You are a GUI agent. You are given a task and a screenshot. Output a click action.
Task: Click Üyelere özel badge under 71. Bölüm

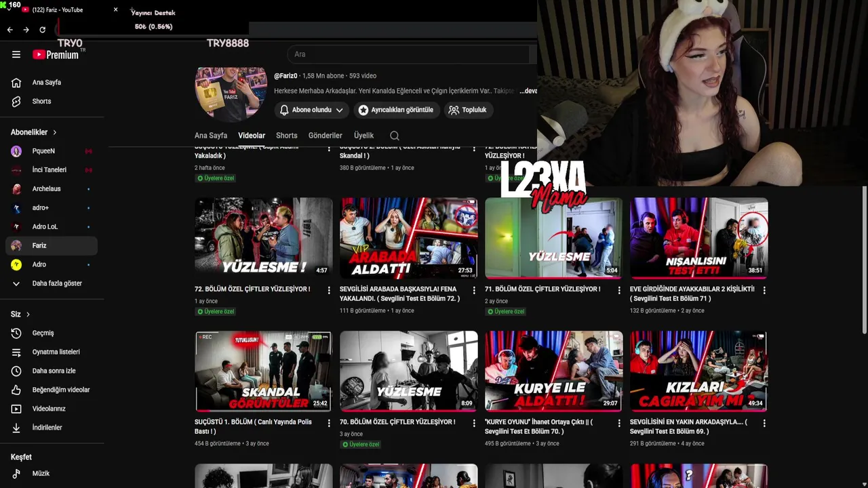[506, 312]
